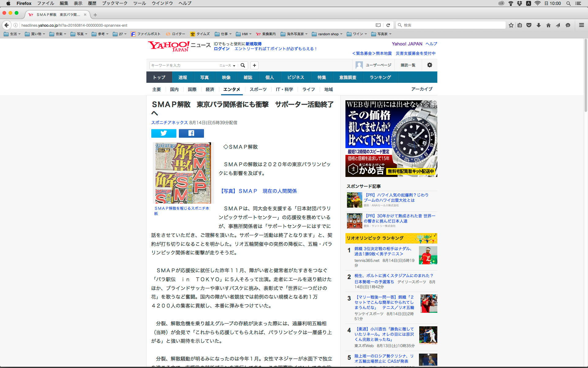Bookmark this page with the star icon
This screenshot has width=588, height=368.
(511, 25)
